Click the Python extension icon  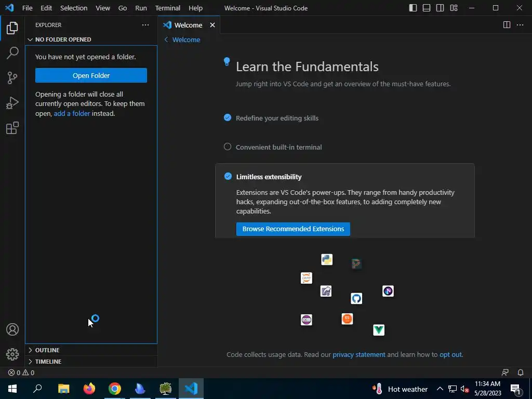(327, 260)
